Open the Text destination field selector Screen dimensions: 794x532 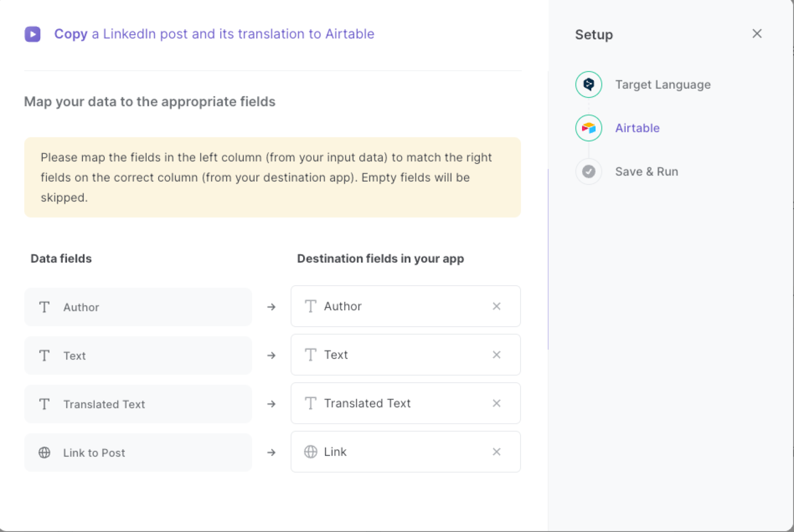pyautogui.click(x=397, y=355)
